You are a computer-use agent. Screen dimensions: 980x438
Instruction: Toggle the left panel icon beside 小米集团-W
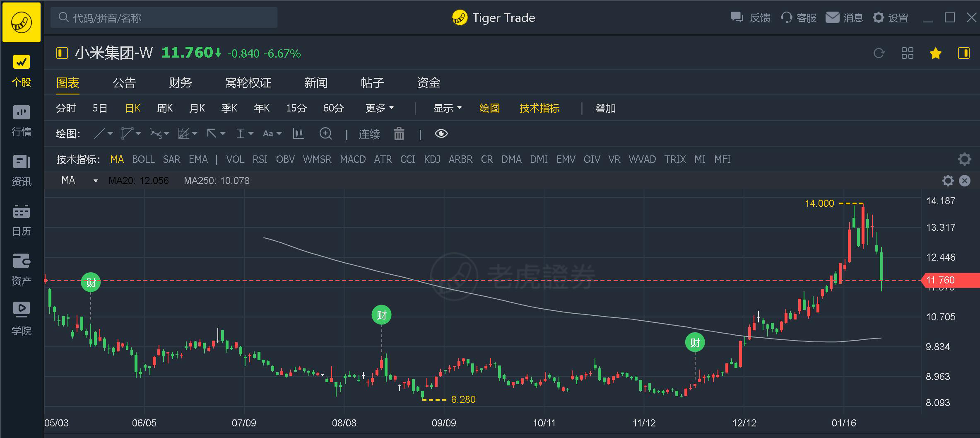pyautogui.click(x=62, y=53)
